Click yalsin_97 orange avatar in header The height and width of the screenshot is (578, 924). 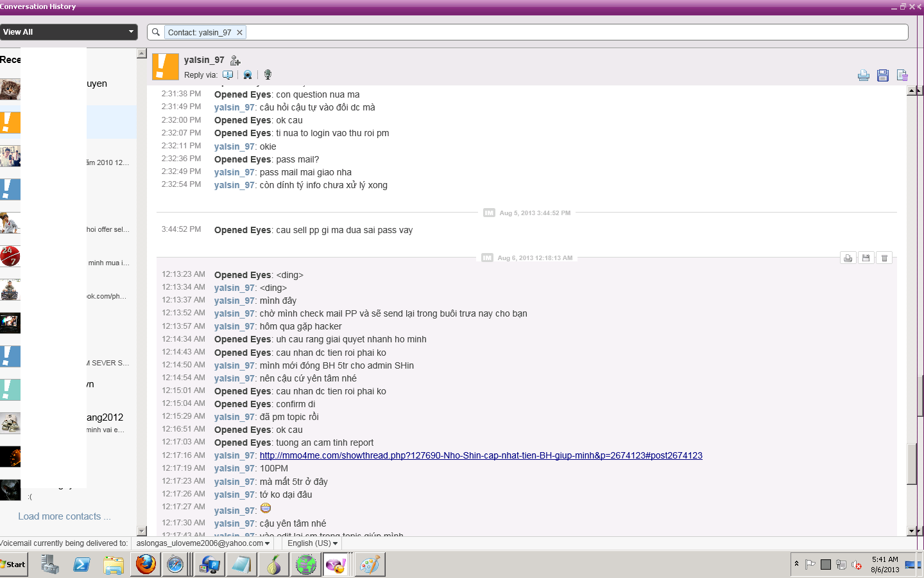click(165, 67)
